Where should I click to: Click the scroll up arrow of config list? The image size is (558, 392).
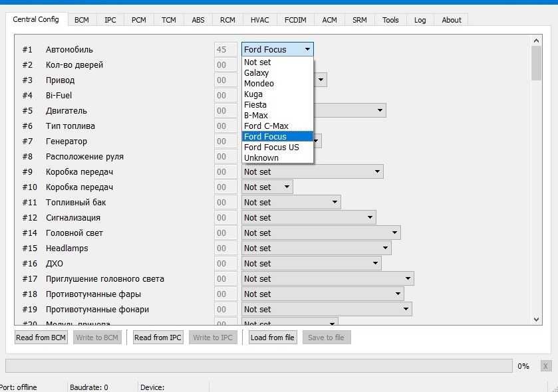(x=536, y=41)
